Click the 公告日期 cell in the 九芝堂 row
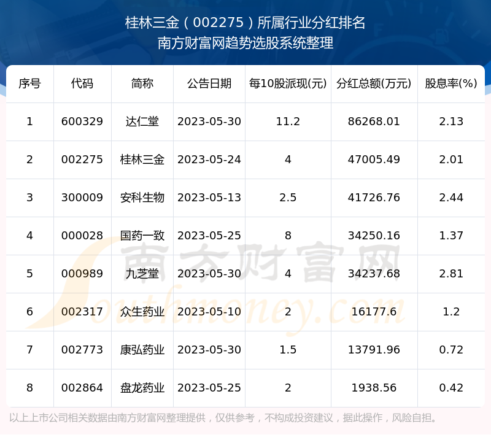The width and height of the screenshot is (491, 448). (x=209, y=274)
